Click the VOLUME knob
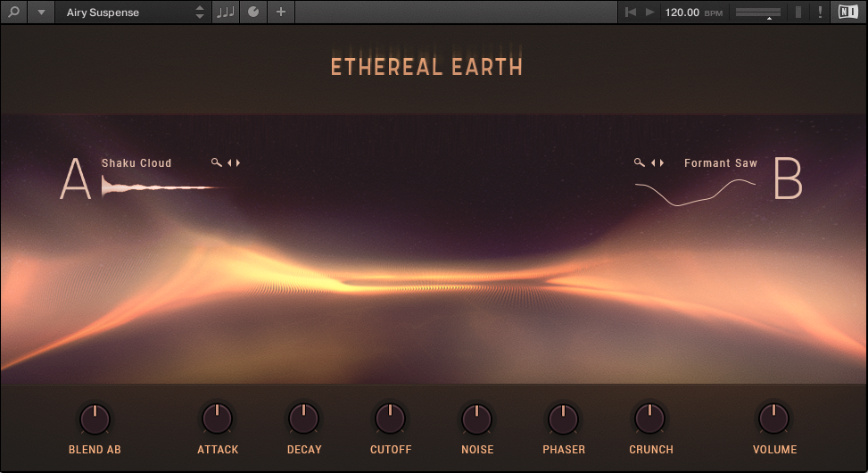This screenshot has height=473, width=868. (774, 419)
